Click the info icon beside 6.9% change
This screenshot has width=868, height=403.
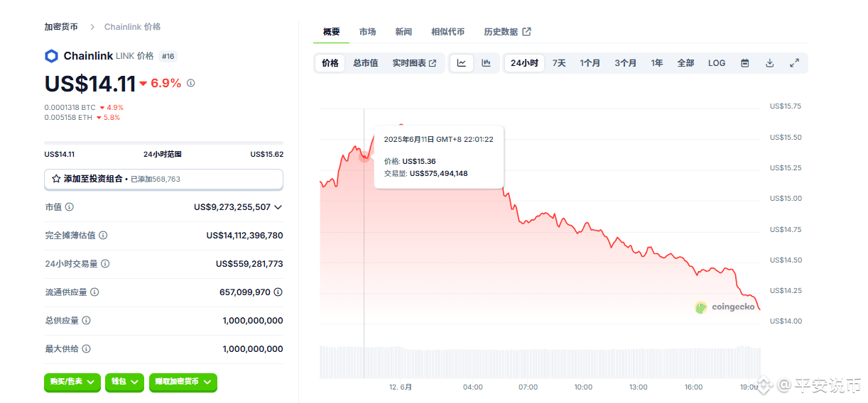190,83
